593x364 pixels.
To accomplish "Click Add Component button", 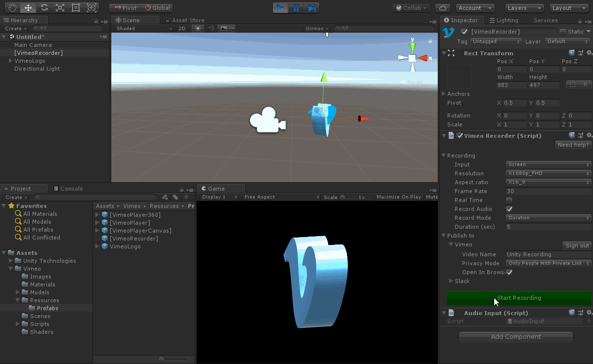I will [x=516, y=337].
